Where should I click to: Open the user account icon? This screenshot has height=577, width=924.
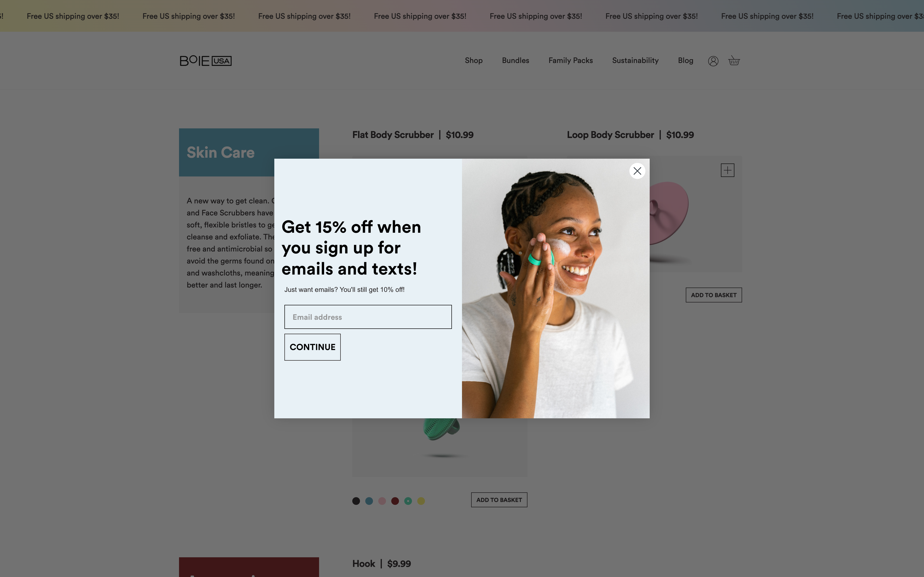point(713,61)
